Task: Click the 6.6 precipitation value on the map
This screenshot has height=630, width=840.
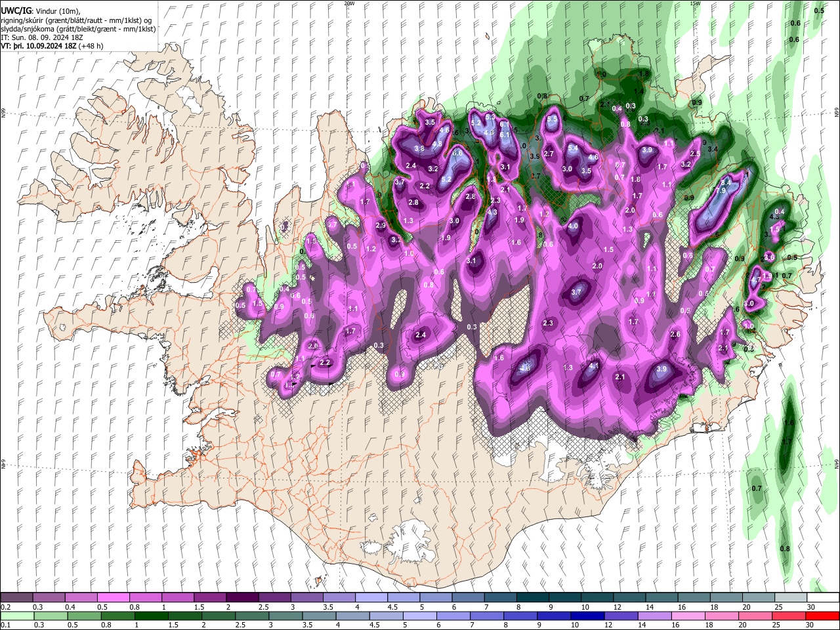Action: coord(457,153)
